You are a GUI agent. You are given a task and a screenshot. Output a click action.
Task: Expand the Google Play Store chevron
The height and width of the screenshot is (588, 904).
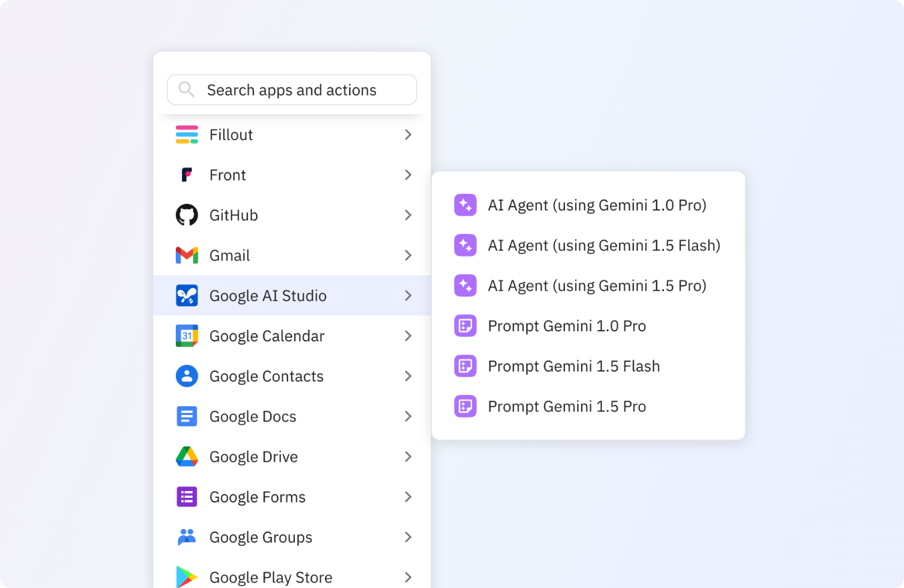(x=408, y=577)
